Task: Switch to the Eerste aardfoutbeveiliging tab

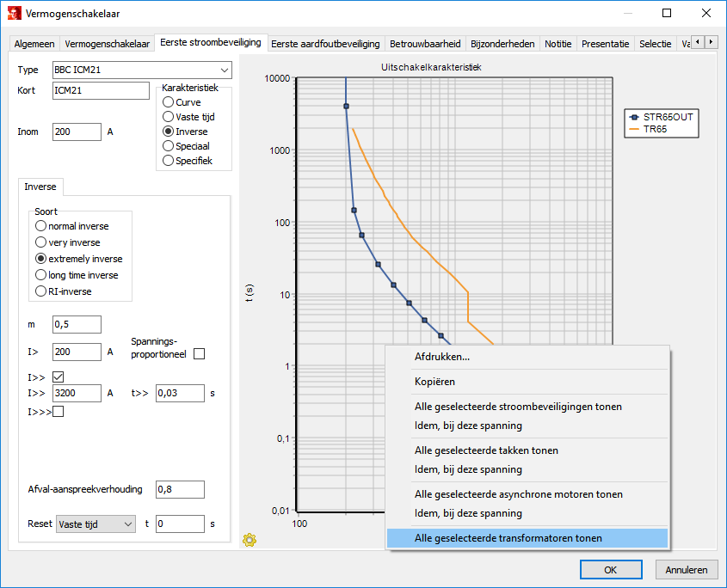Action: pyautogui.click(x=325, y=44)
